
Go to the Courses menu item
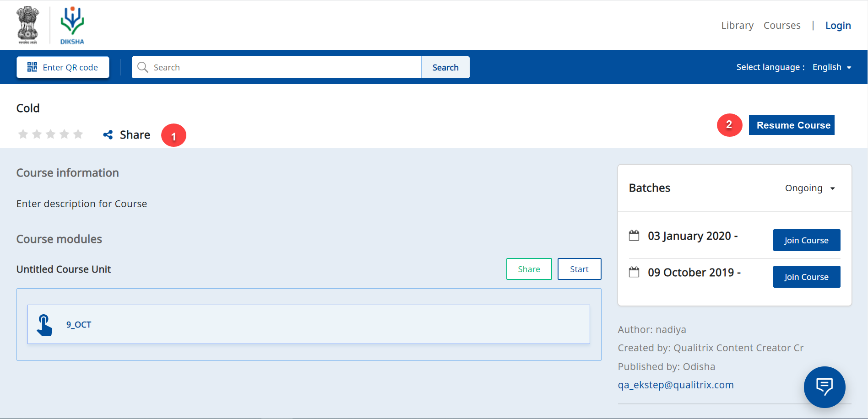coord(782,26)
